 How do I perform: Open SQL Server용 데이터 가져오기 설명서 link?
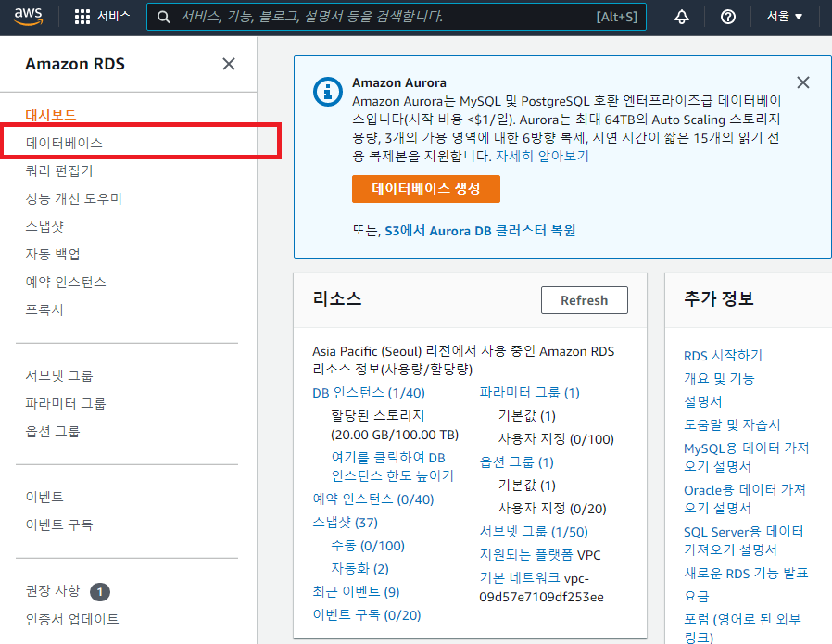(x=744, y=540)
